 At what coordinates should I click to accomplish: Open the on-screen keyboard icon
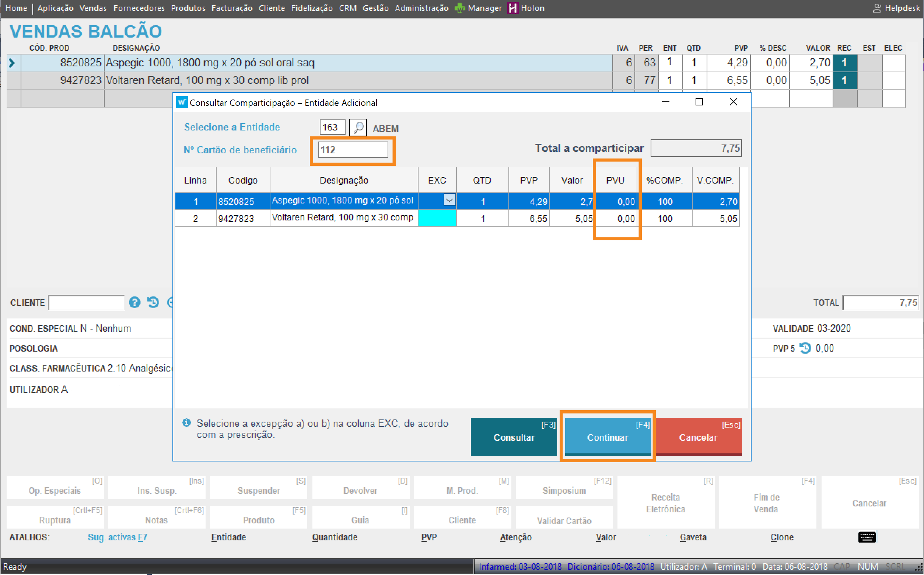point(867,537)
